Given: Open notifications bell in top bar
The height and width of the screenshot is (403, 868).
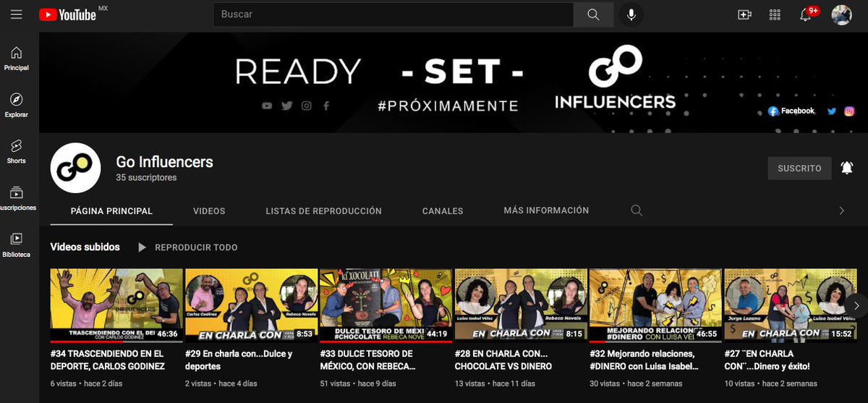Looking at the screenshot, I should [806, 14].
